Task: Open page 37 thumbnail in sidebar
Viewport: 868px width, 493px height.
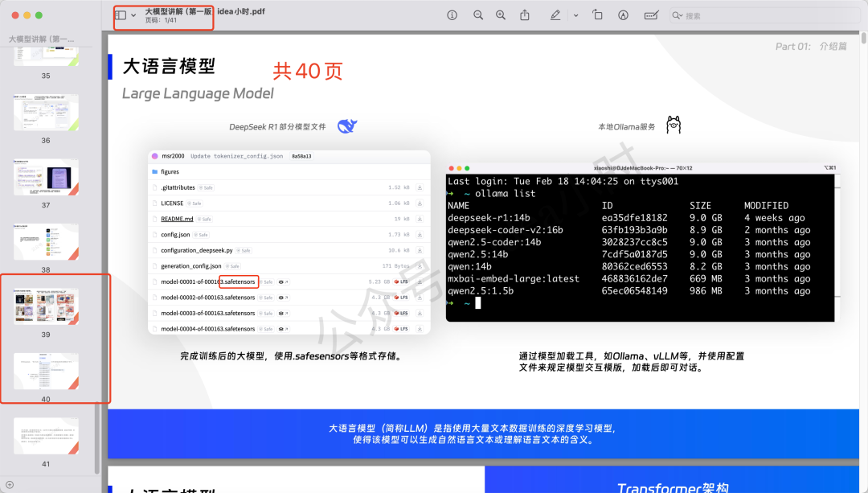Action: click(x=46, y=177)
